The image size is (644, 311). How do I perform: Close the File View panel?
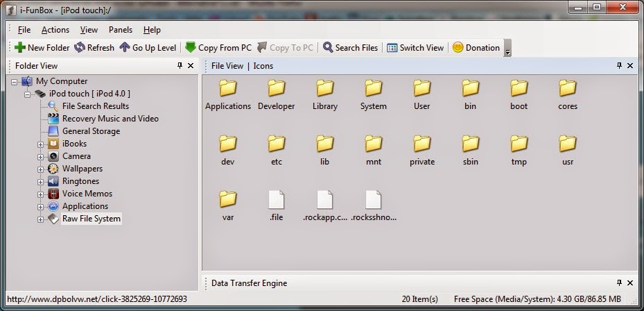(630, 65)
